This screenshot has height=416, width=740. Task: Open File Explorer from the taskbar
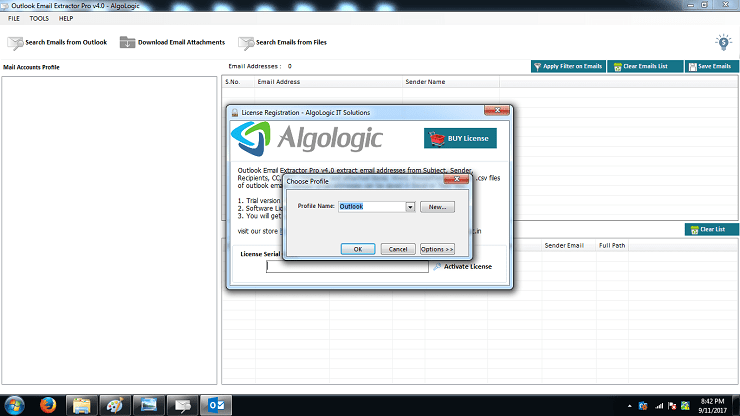tap(81, 406)
